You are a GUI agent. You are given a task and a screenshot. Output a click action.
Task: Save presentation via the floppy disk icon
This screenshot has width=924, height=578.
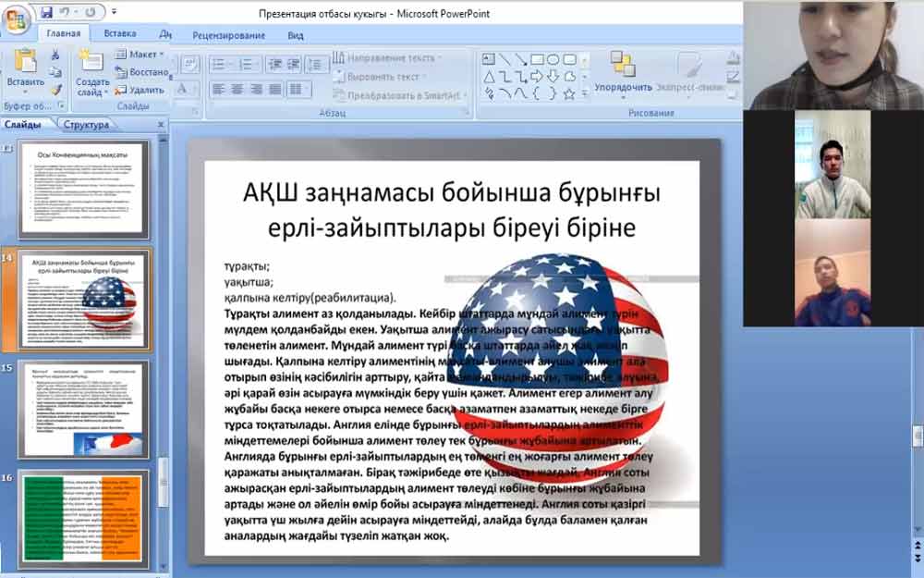tap(46, 14)
